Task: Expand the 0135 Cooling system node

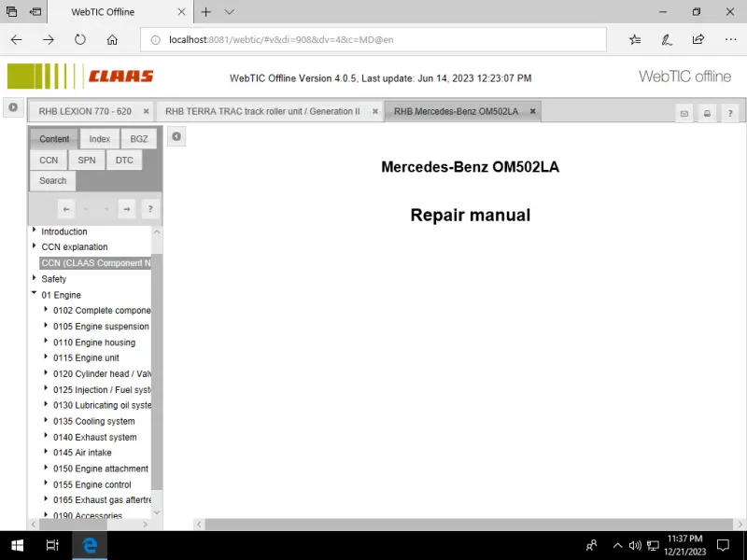Action: click(46, 421)
